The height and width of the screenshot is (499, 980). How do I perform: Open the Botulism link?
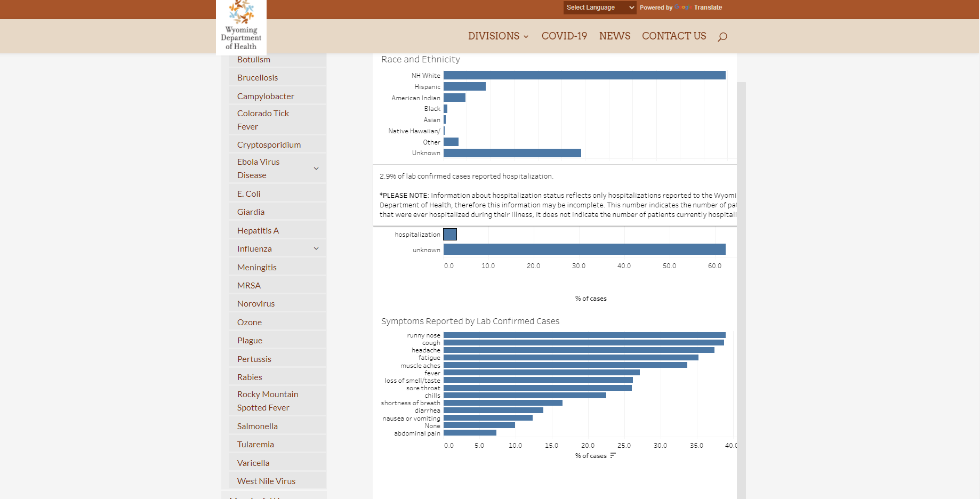coord(254,60)
